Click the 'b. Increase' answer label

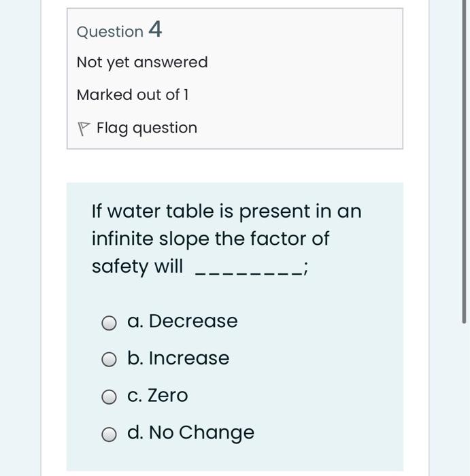click(178, 358)
